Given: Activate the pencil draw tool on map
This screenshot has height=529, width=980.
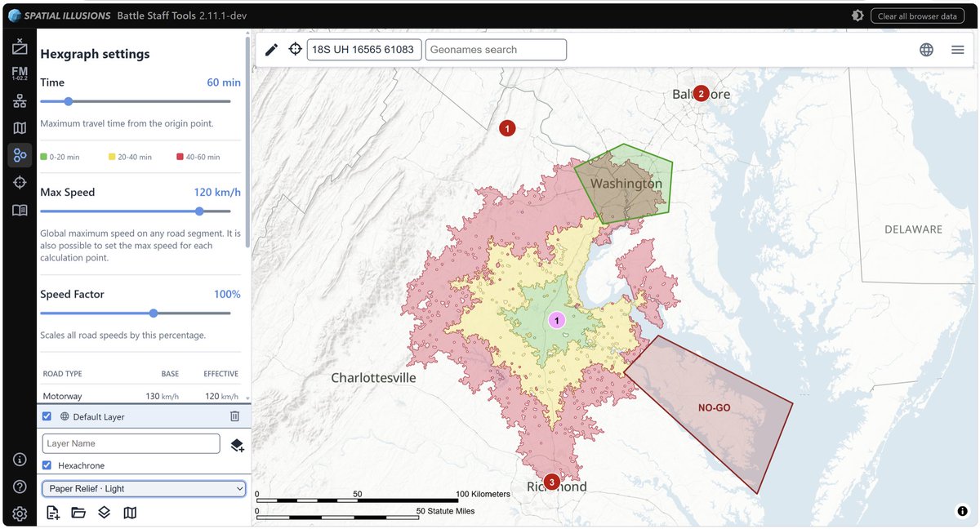Looking at the screenshot, I should click(x=272, y=50).
